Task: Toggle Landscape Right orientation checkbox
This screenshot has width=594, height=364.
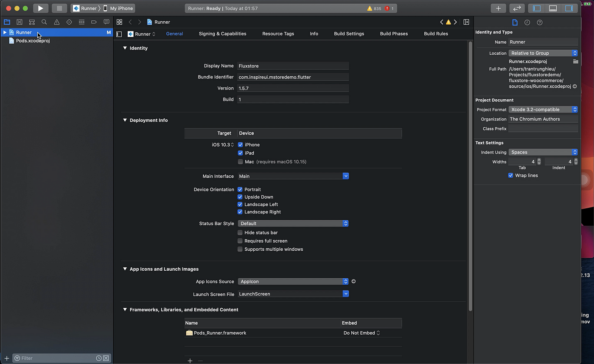Action: (240, 212)
